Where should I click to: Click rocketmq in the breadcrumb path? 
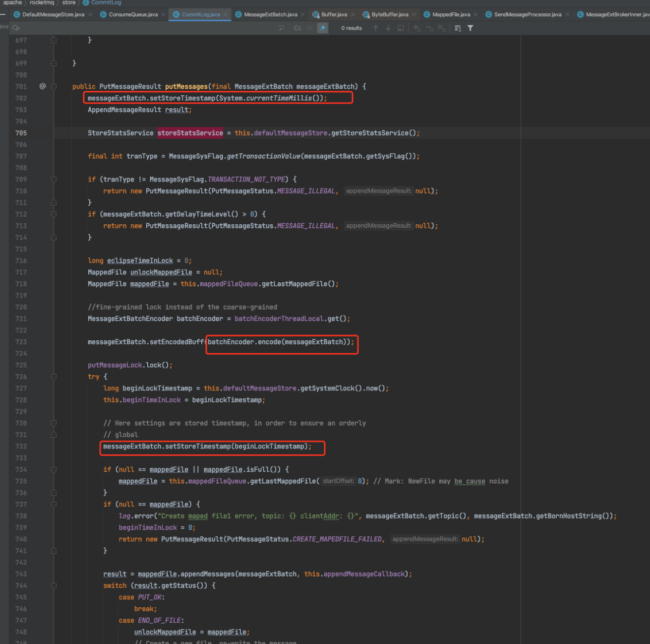[42, 3]
